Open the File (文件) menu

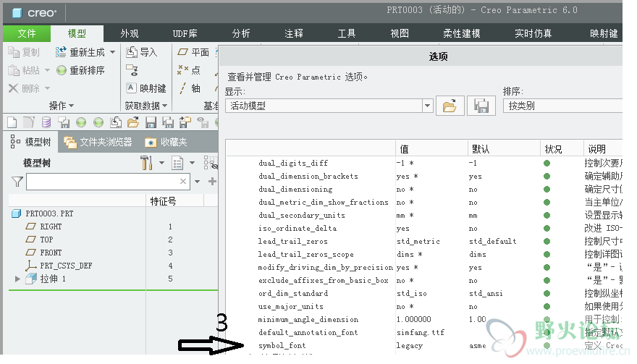[x=27, y=33]
